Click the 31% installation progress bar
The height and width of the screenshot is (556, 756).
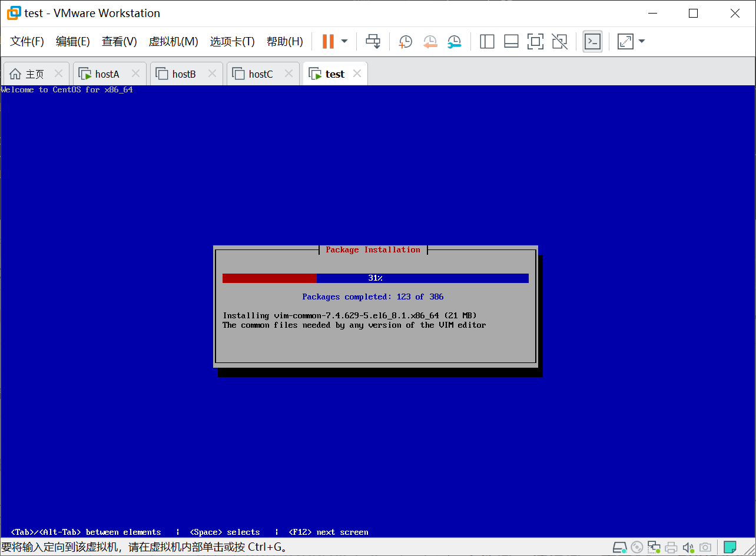coord(376,278)
